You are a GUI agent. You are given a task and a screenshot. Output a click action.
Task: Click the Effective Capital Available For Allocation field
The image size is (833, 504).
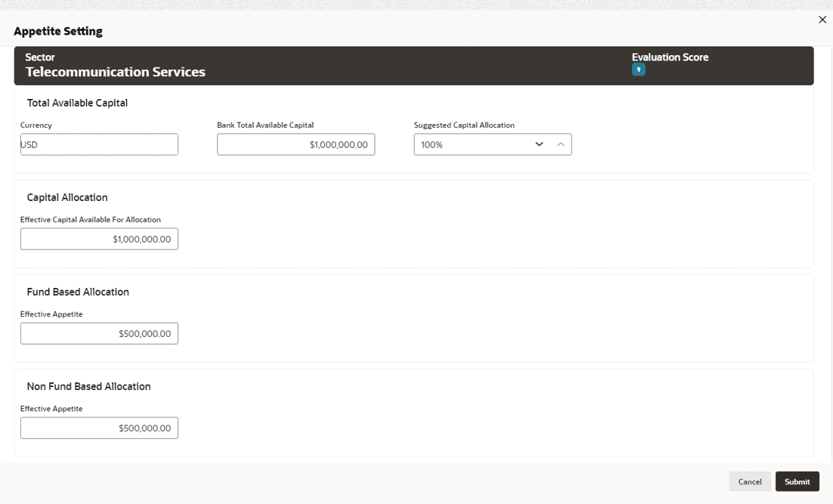pyautogui.click(x=99, y=239)
